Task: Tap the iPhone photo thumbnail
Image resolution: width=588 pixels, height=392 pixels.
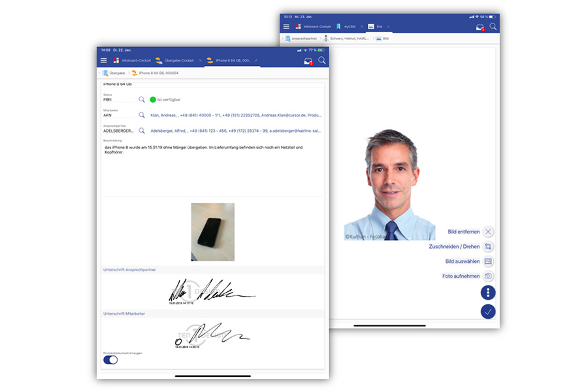Action: (x=212, y=231)
